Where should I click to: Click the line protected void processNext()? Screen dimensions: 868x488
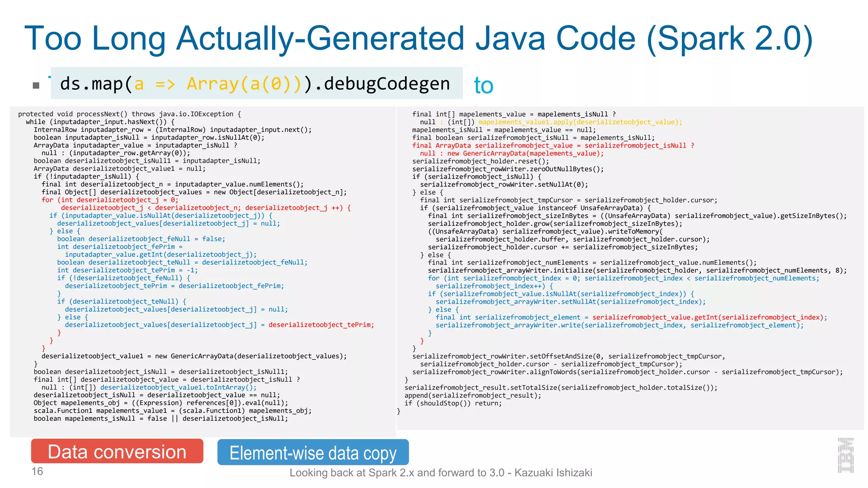[x=129, y=114]
